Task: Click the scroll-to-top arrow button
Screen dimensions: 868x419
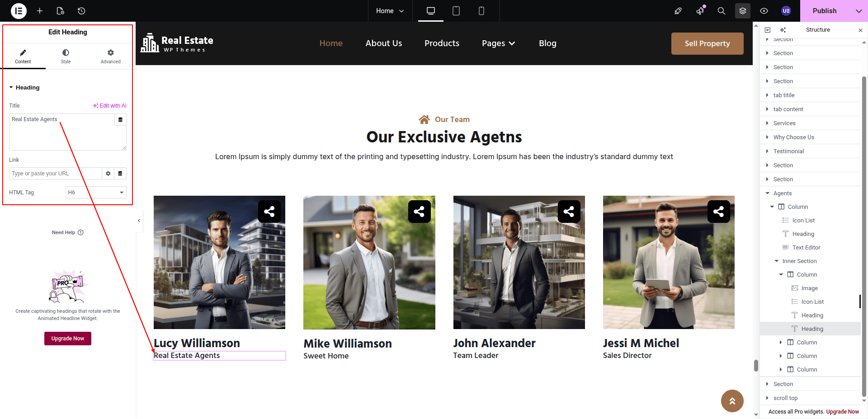Action: (x=732, y=400)
